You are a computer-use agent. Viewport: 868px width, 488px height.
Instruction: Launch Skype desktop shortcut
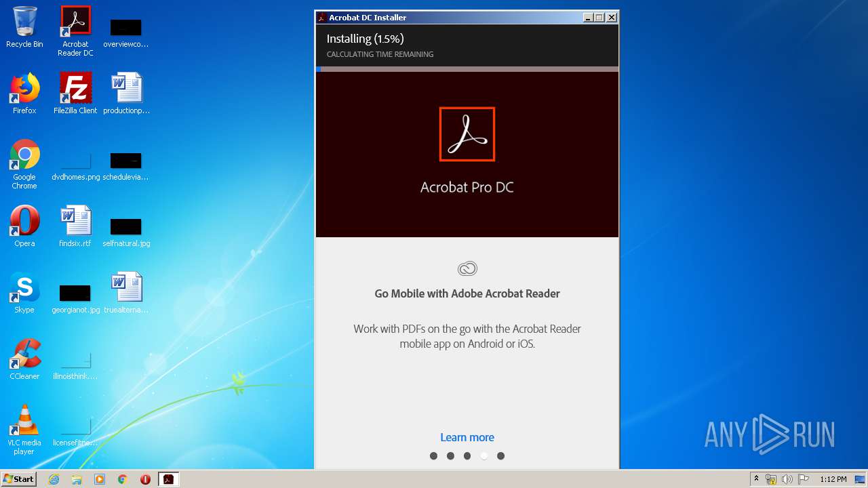click(24, 293)
